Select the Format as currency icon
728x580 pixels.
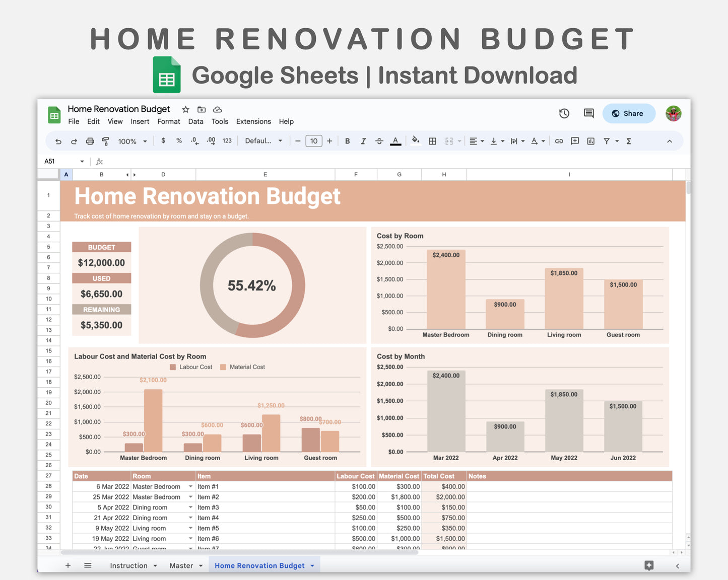[x=163, y=141]
